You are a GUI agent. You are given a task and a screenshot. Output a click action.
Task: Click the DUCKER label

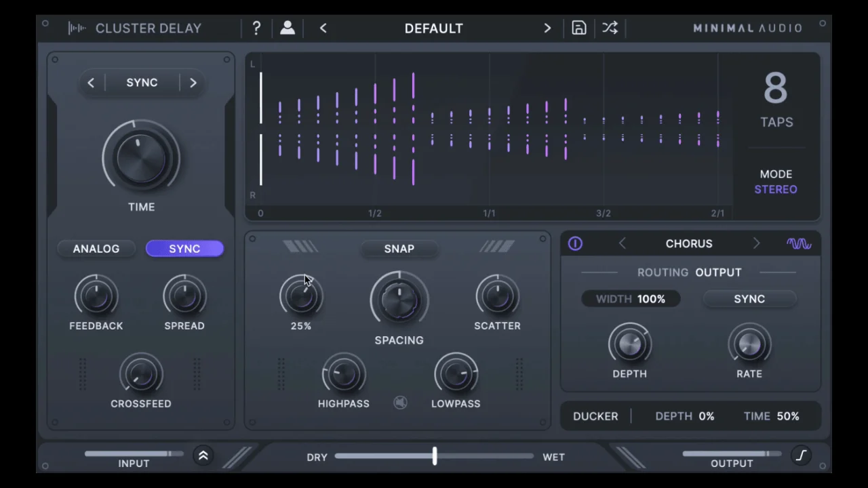595,416
